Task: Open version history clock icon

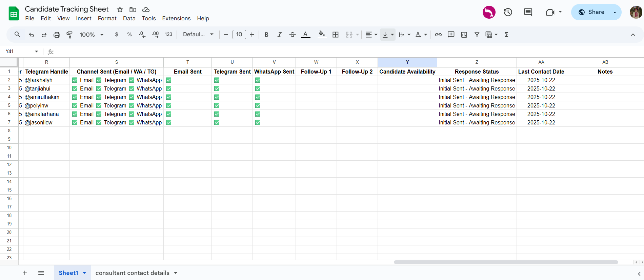Action: [x=508, y=13]
